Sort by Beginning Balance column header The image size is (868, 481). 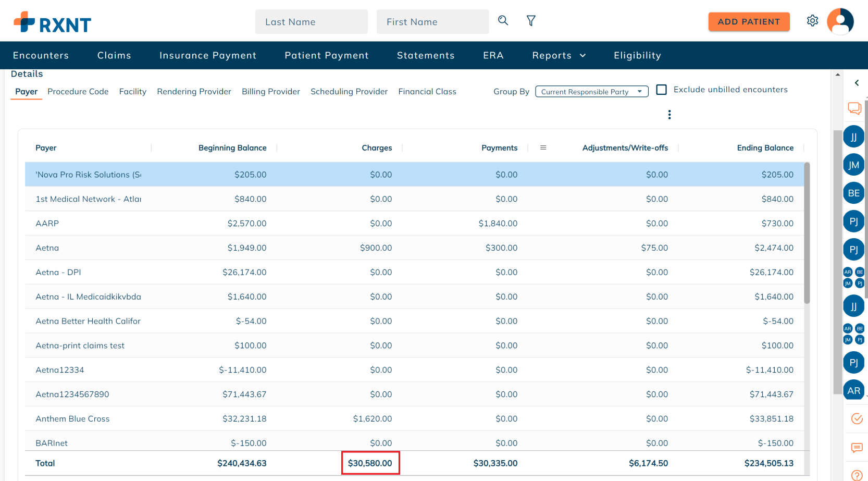coord(232,148)
